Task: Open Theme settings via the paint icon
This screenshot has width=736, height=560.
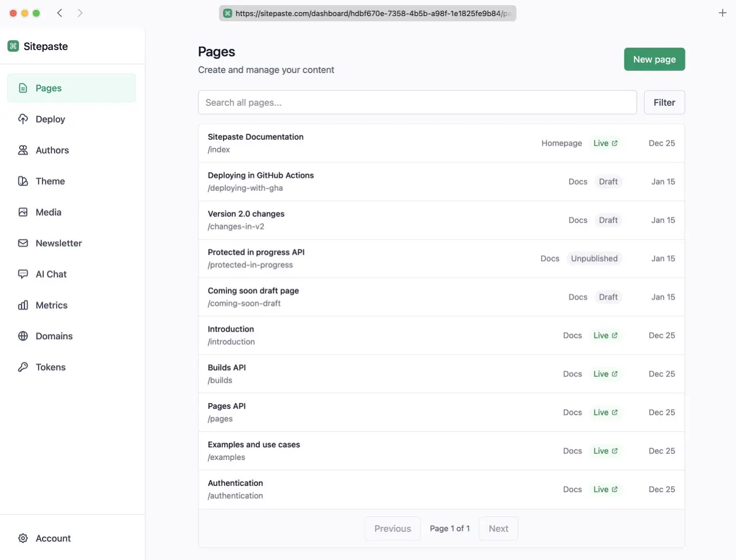Action: point(23,181)
